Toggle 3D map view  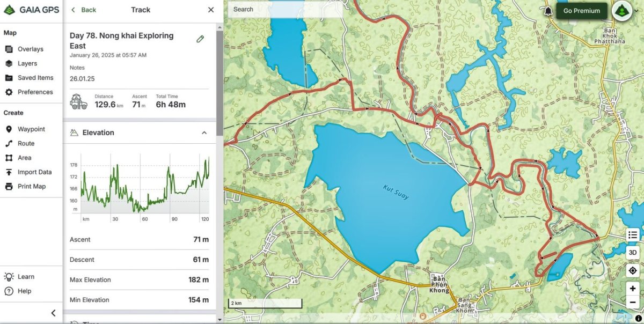[633, 253]
